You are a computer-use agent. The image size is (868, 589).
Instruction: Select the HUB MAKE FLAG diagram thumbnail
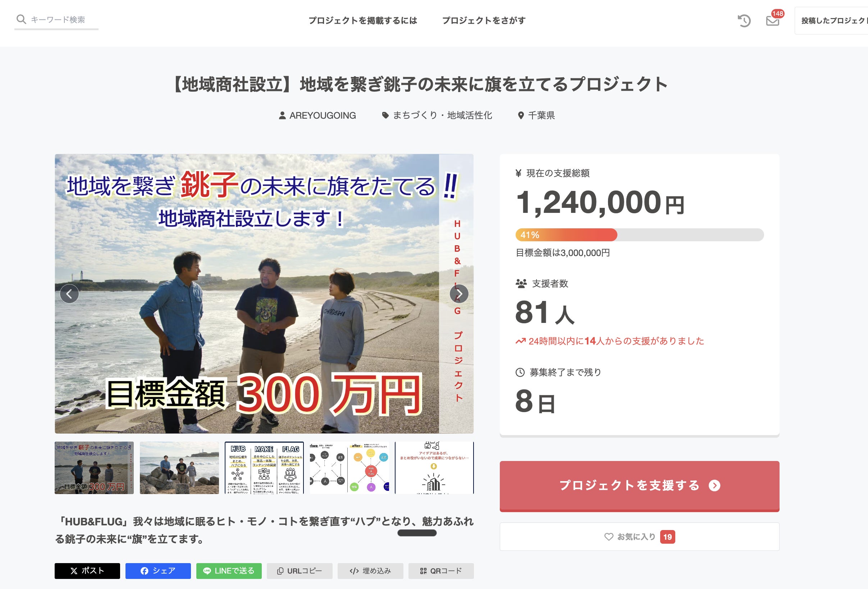click(264, 467)
